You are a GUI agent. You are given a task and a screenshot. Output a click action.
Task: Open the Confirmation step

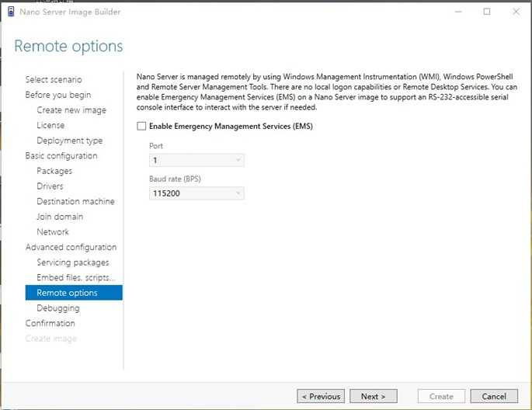pyautogui.click(x=50, y=323)
